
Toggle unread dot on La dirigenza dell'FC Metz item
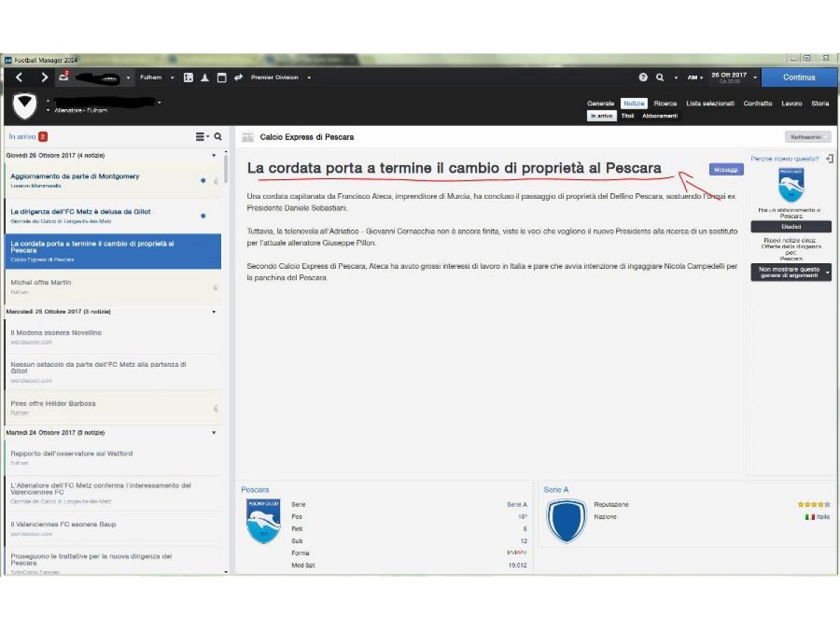point(203,216)
